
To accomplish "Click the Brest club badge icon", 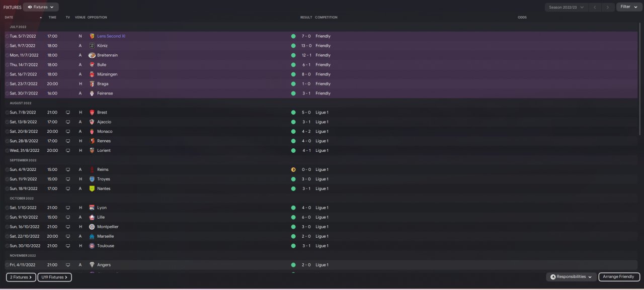I will click(92, 113).
